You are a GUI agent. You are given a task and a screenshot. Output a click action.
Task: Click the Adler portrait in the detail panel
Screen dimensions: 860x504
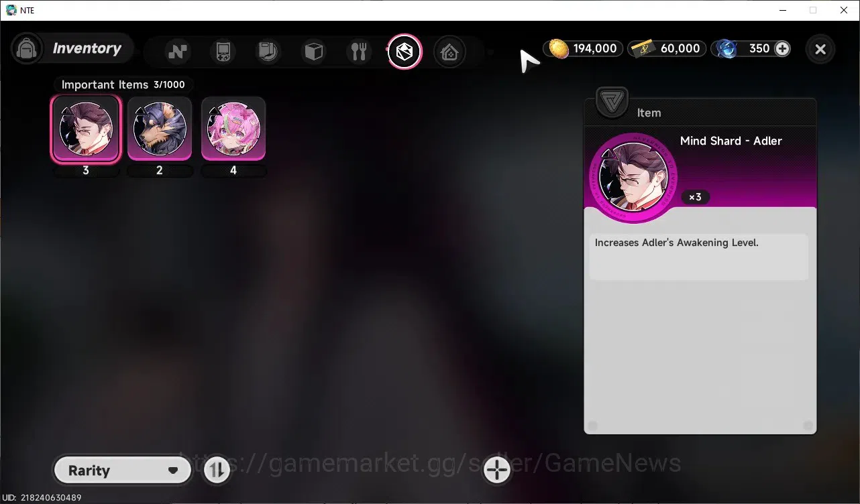point(633,177)
